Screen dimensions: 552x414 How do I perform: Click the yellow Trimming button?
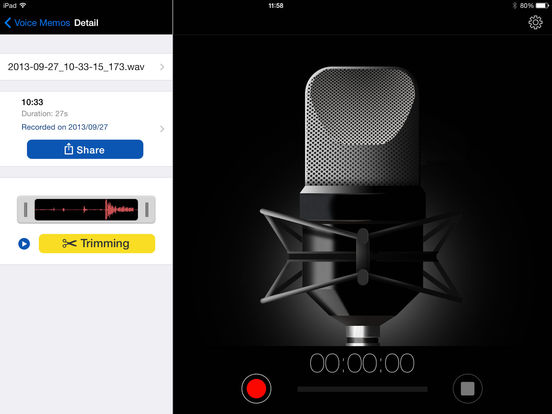(97, 243)
